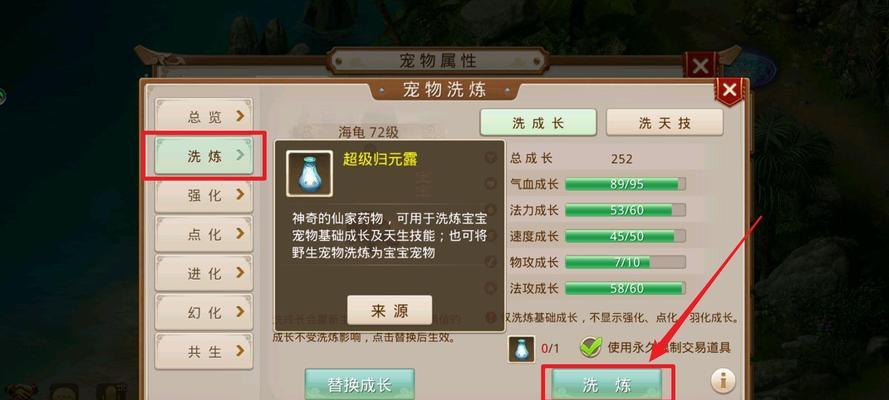Switch to the 洗天技 tab

click(664, 123)
